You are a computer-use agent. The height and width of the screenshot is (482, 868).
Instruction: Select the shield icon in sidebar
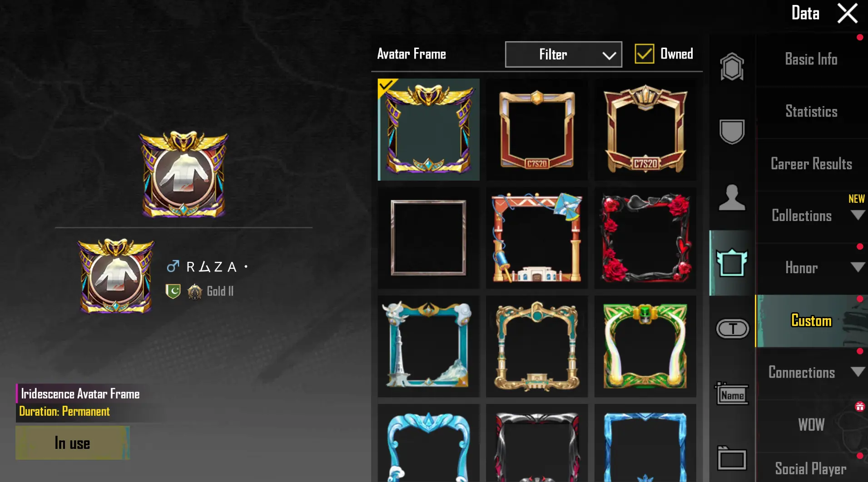[x=732, y=132]
